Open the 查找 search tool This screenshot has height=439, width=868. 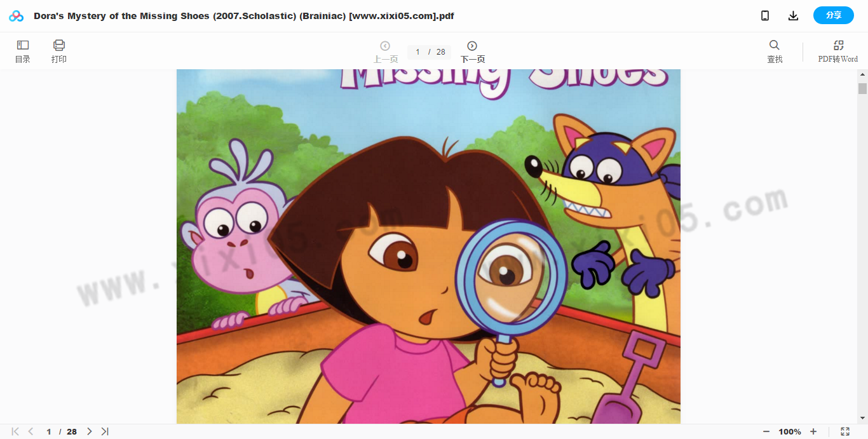pos(775,51)
